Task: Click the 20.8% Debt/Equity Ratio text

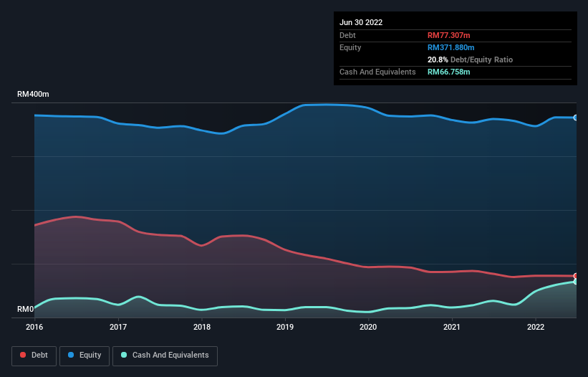Action: point(470,59)
